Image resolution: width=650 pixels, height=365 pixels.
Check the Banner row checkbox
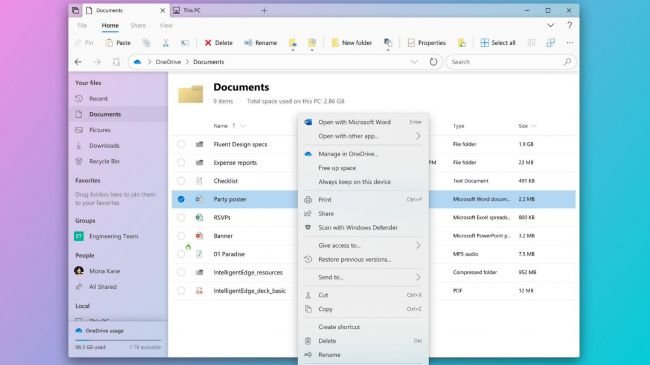click(x=181, y=236)
